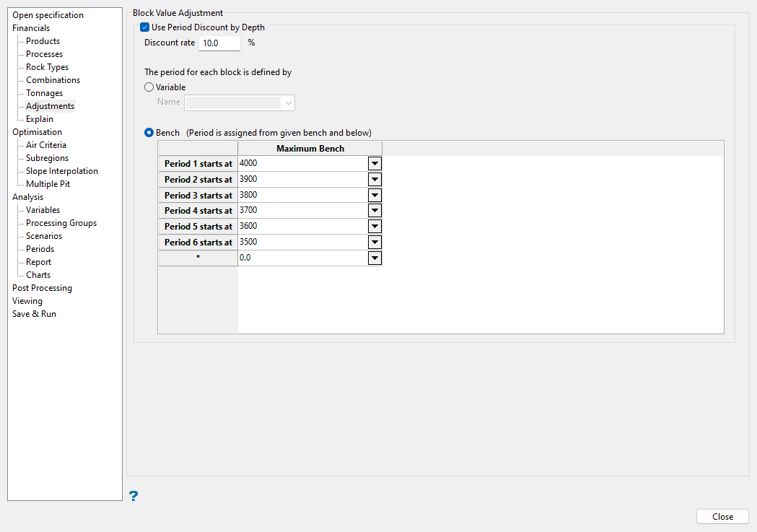Navigate to Save & Run
The height and width of the screenshot is (532, 757).
click(34, 314)
